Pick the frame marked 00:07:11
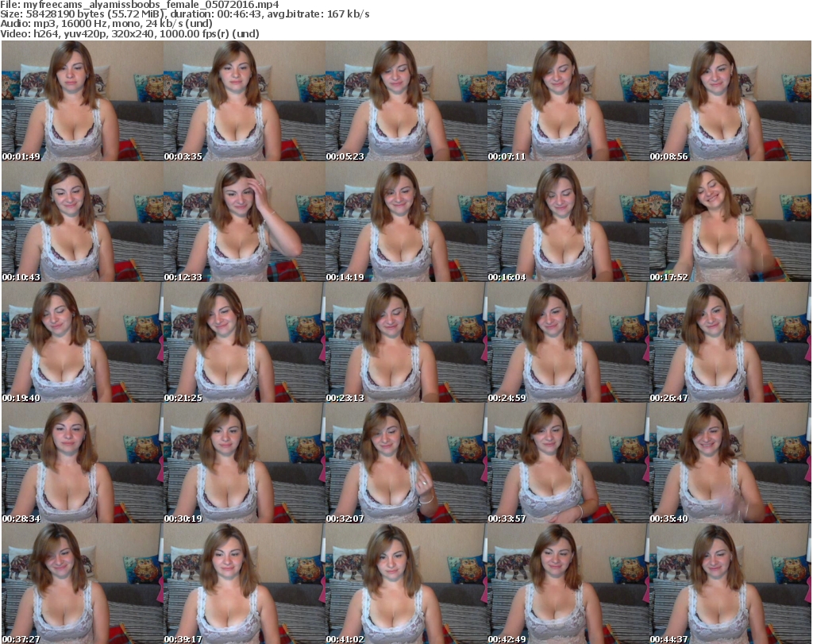The width and height of the screenshot is (813, 644). pyautogui.click(x=568, y=101)
